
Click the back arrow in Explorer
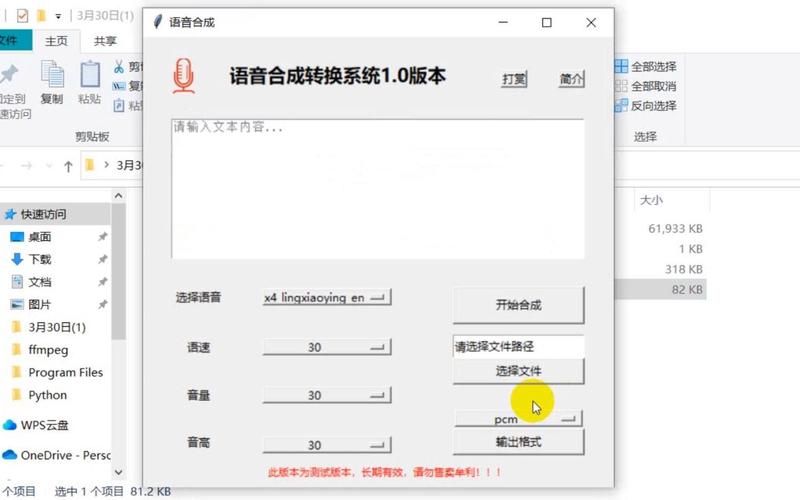pos(2,166)
